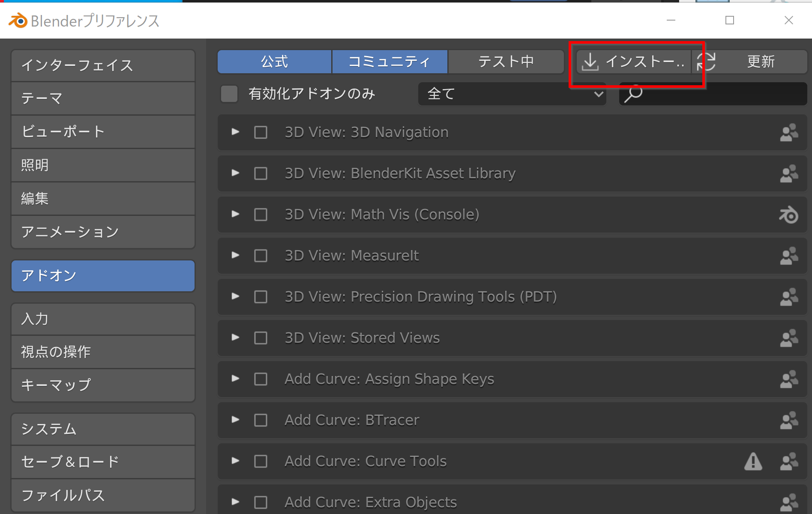
Task: Click community icon on MeasureIt row
Action: click(x=789, y=256)
